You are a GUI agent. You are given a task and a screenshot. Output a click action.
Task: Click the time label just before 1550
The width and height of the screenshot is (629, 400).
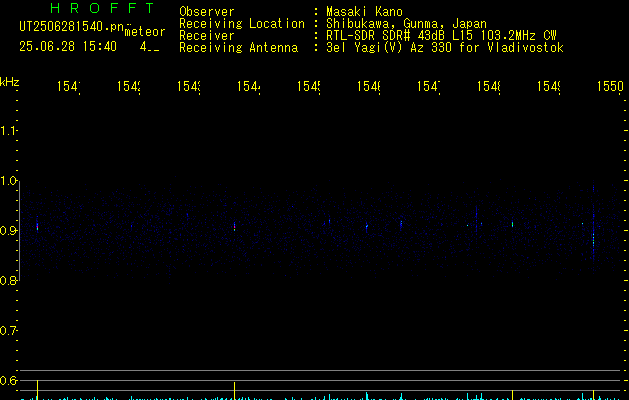[549, 86]
